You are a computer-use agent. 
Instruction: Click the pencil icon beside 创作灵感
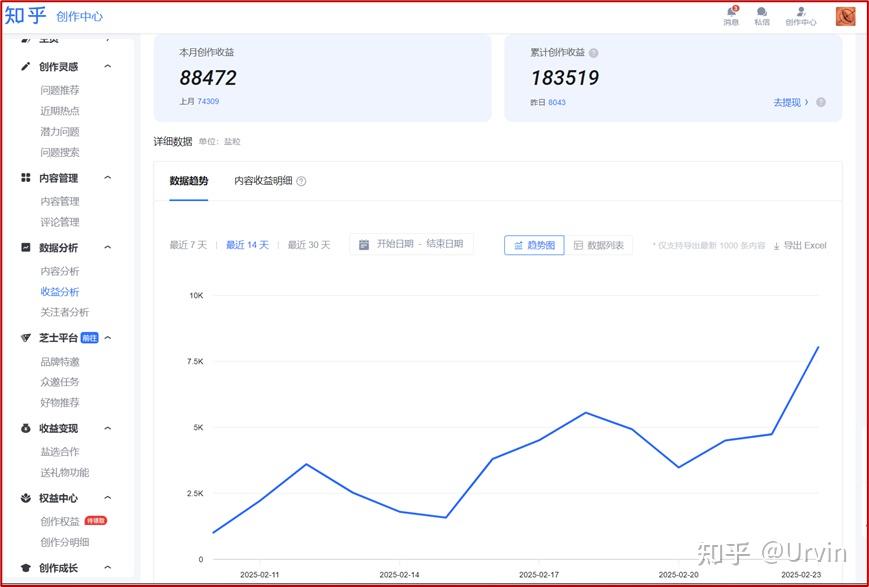click(x=25, y=67)
